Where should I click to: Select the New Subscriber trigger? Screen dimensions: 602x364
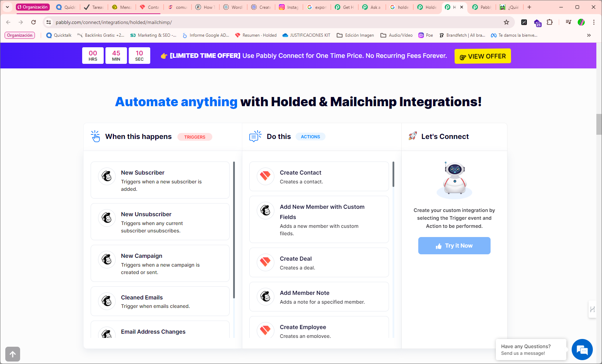pyautogui.click(x=160, y=180)
